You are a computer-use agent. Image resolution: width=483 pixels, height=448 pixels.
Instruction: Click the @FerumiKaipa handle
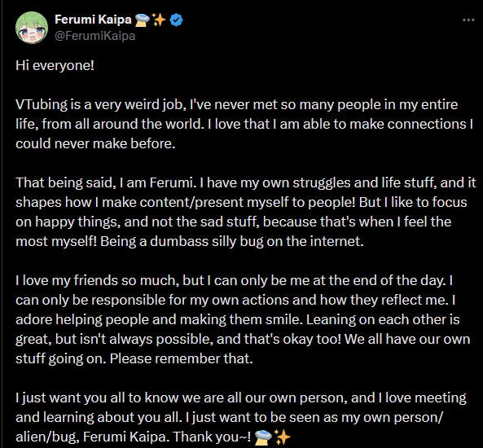pyautogui.click(x=94, y=36)
